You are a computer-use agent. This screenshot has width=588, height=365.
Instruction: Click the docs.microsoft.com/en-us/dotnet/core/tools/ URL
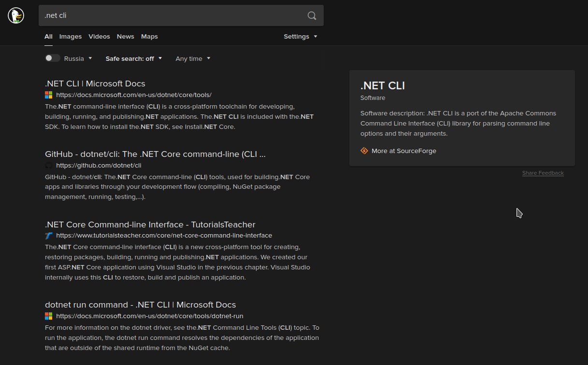point(134,95)
